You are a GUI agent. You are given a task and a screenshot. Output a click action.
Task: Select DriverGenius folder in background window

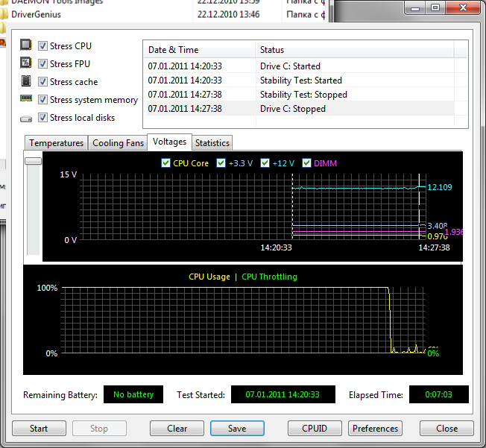[36, 14]
